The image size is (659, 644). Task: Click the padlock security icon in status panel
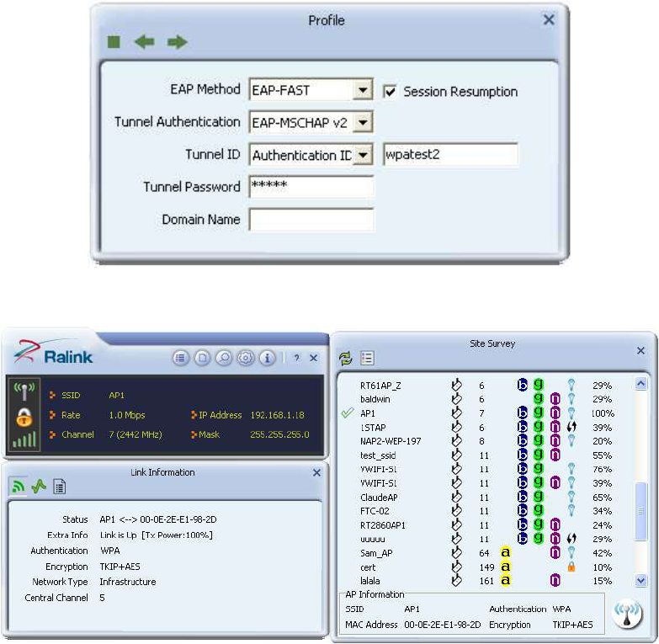[24, 417]
